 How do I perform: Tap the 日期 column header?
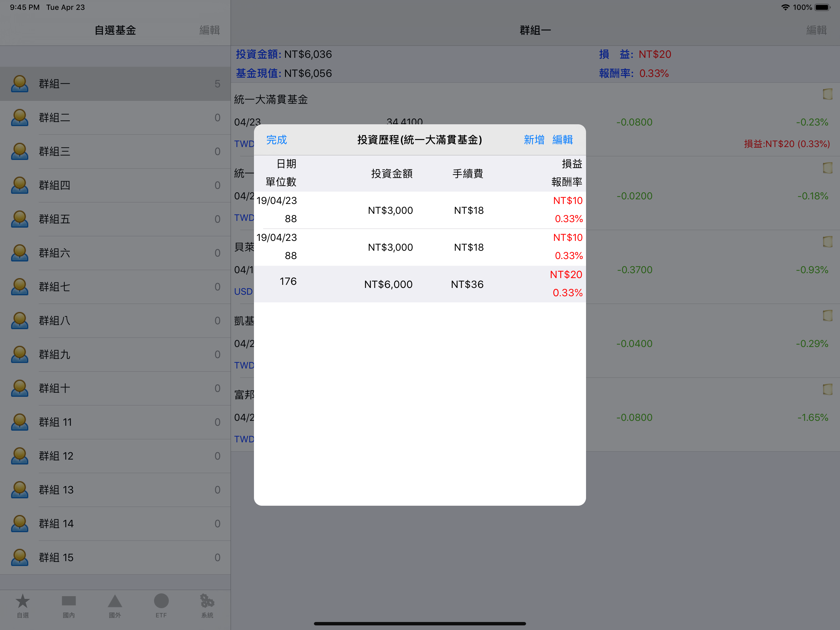[x=286, y=164]
